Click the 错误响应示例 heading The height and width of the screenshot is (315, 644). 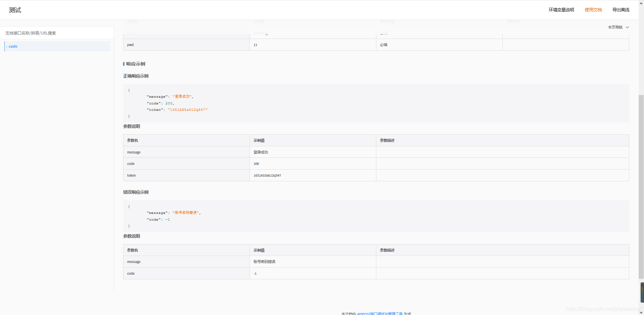coord(136,192)
